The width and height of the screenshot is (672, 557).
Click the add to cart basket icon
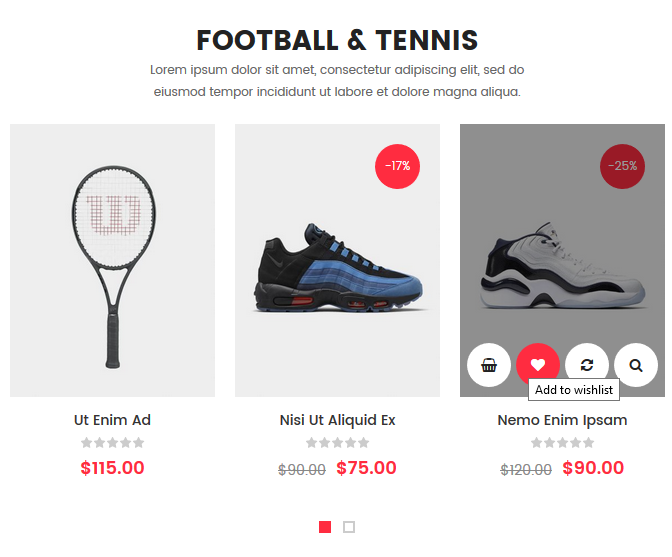tap(489, 365)
